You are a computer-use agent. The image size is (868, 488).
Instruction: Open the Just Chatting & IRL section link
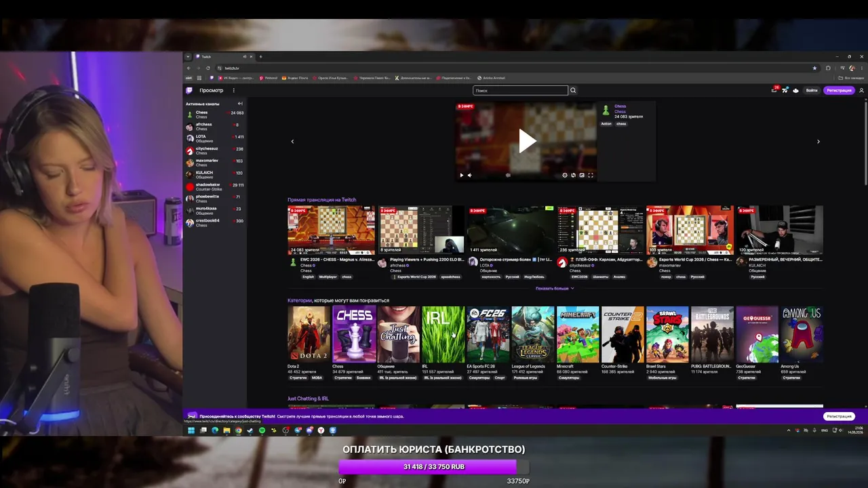pos(308,399)
